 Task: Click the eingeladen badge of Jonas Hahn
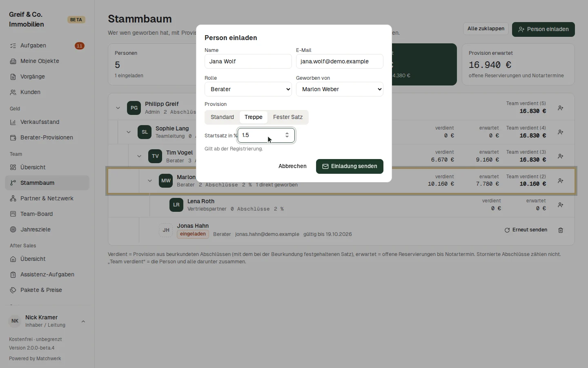[193, 234]
